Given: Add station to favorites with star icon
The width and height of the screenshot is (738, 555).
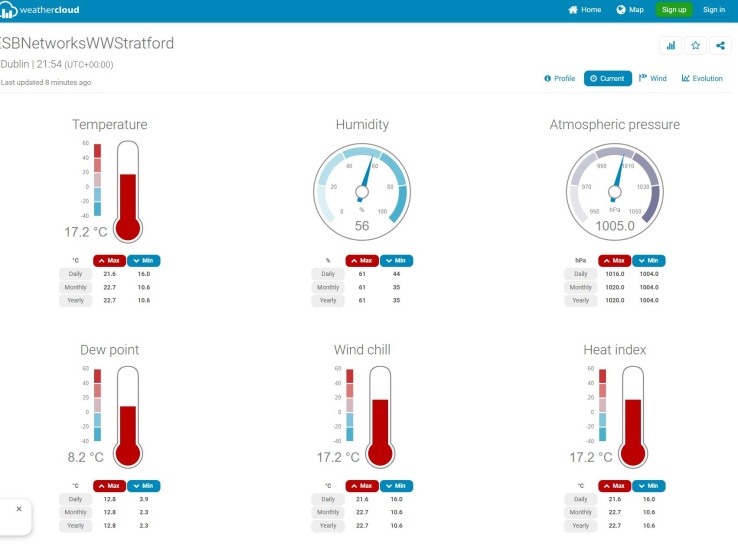Looking at the screenshot, I should [x=696, y=46].
